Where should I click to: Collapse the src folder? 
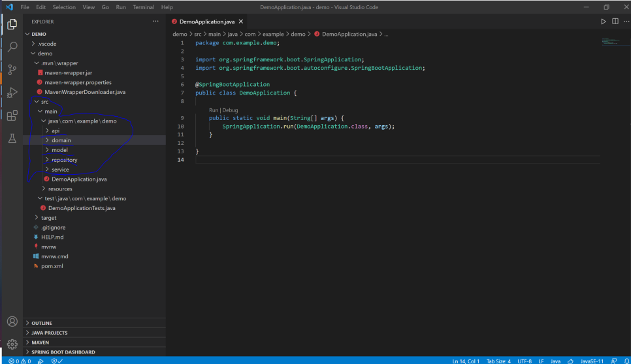pos(44,102)
